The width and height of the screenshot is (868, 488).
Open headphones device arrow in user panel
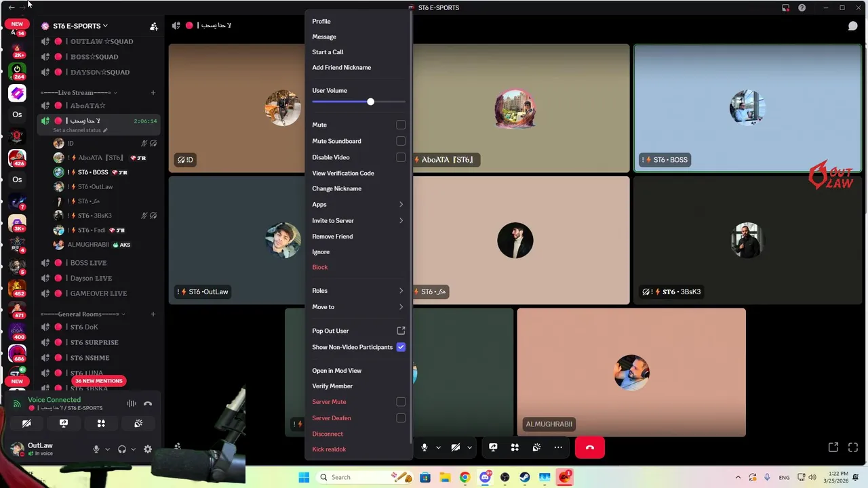point(133,449)
